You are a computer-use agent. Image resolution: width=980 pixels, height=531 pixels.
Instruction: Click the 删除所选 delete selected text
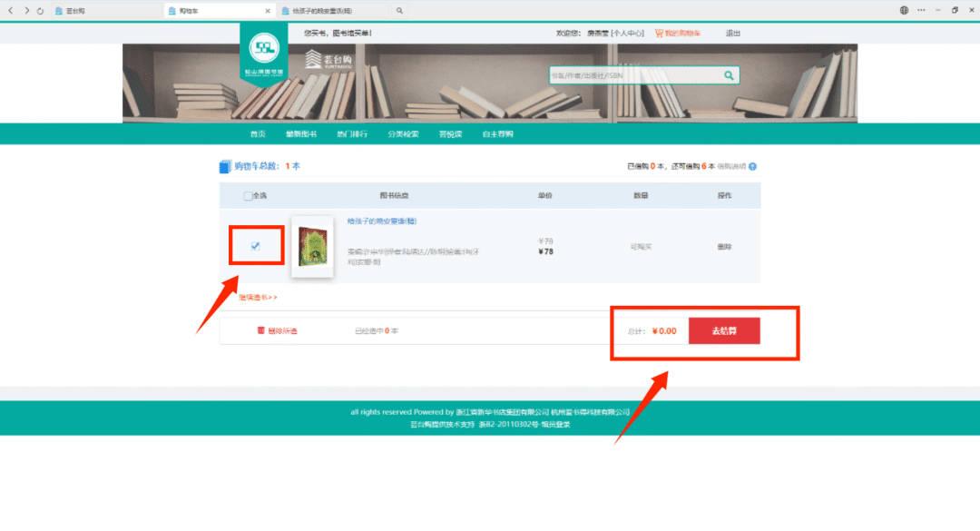[282, 331]
